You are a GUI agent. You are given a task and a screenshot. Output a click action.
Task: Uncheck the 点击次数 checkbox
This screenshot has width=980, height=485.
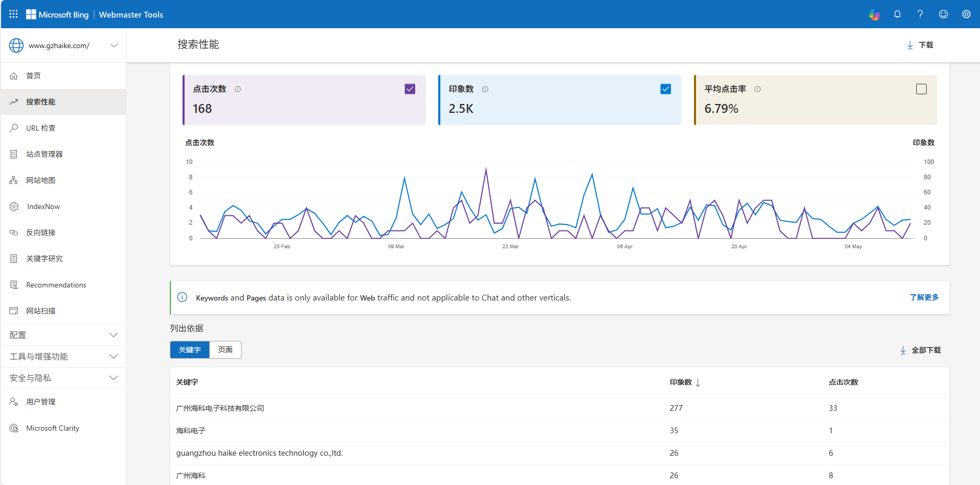click(x=410, y=89)
